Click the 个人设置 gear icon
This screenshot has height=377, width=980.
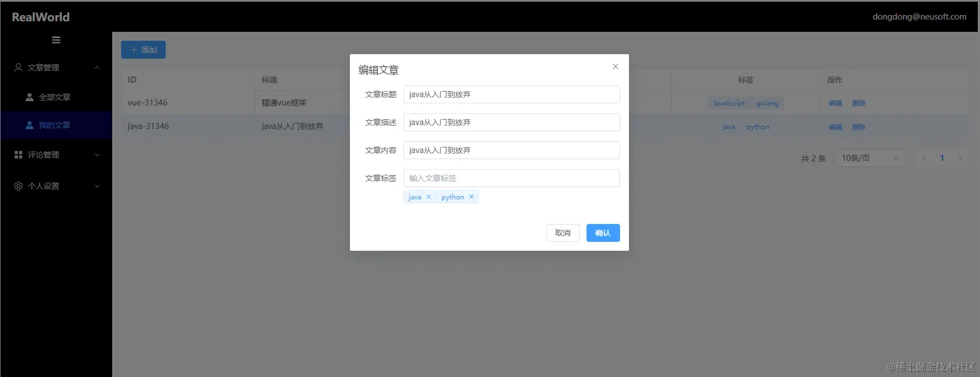pyautogui.click(x=18, y=186)
